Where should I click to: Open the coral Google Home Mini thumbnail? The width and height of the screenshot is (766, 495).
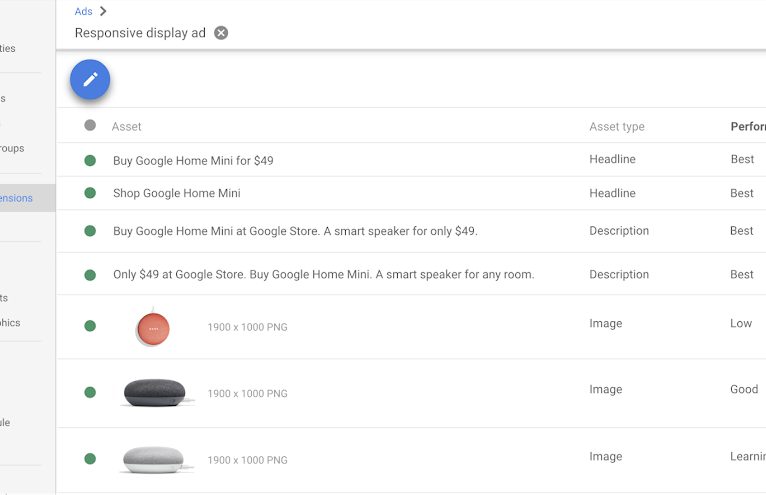(x=153, y=327)
